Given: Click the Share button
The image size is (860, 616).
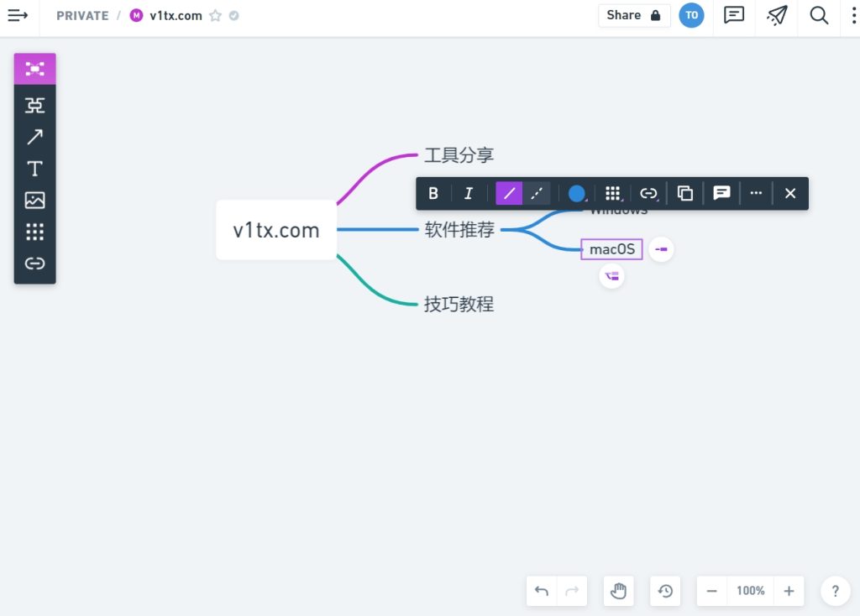Looking at the screenshot, I should [634, 15].
